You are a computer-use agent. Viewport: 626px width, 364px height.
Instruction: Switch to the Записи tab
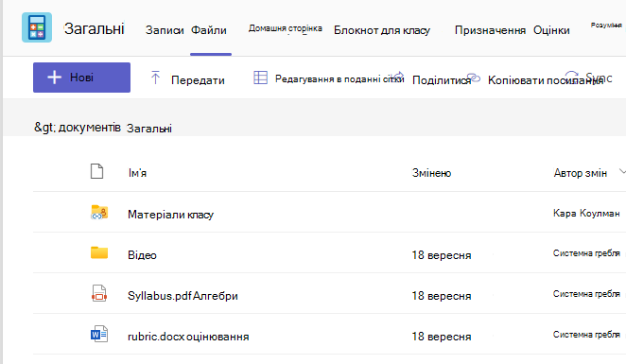(x=165, y=30)
